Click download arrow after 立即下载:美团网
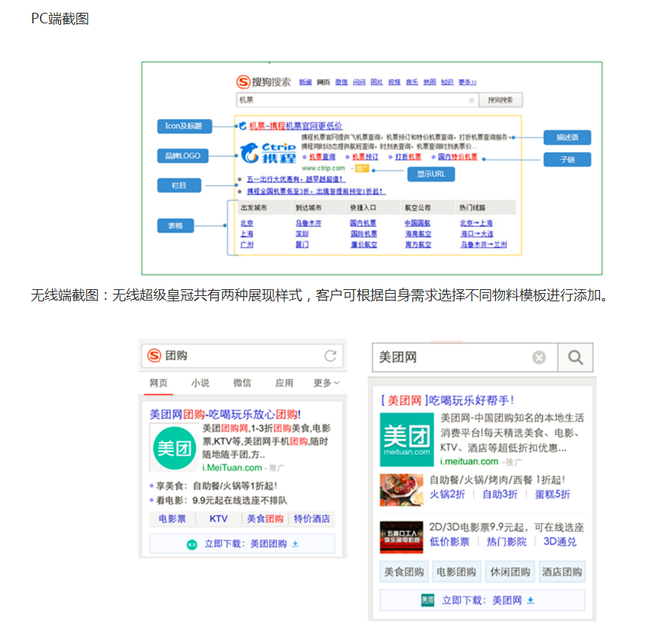This screenshot has width=649, height=644. coord(530,600)
